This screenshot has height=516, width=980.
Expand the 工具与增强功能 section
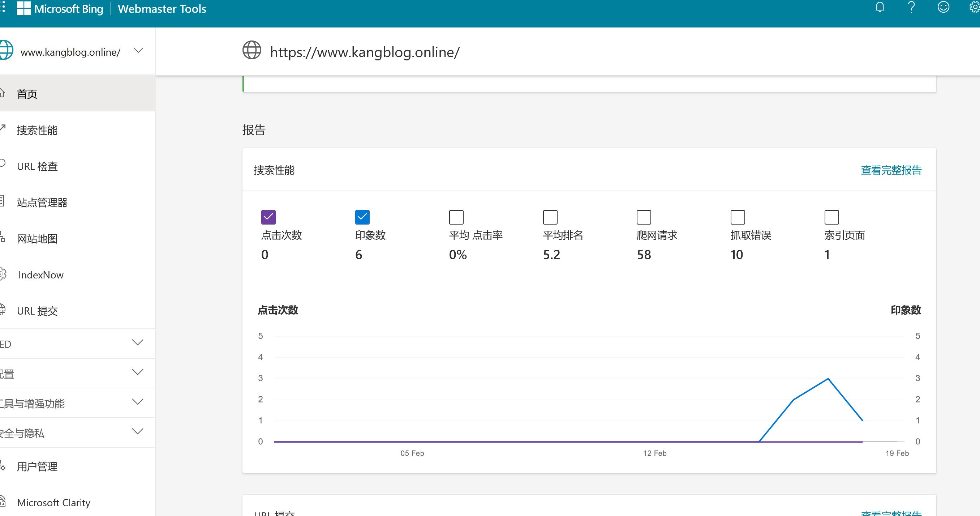[x=138, y=402]
